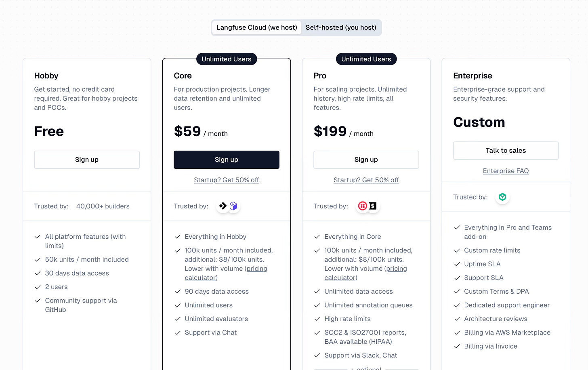Sign up for the Hobby free plan

[x=87, y=160]
